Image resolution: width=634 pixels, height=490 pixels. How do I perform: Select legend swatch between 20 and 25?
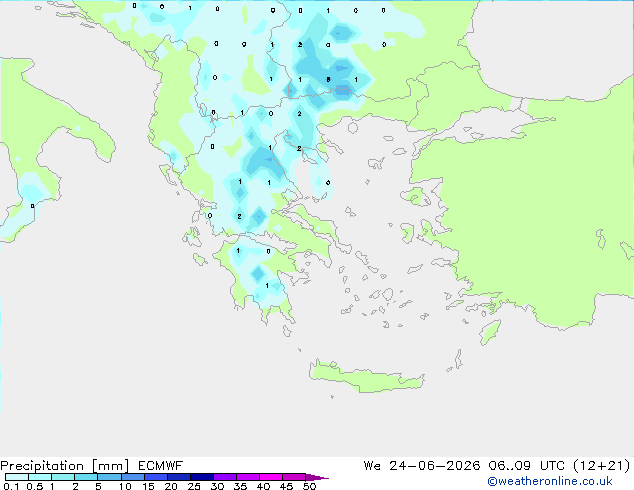pyautogui.click(x=179, y=477)
